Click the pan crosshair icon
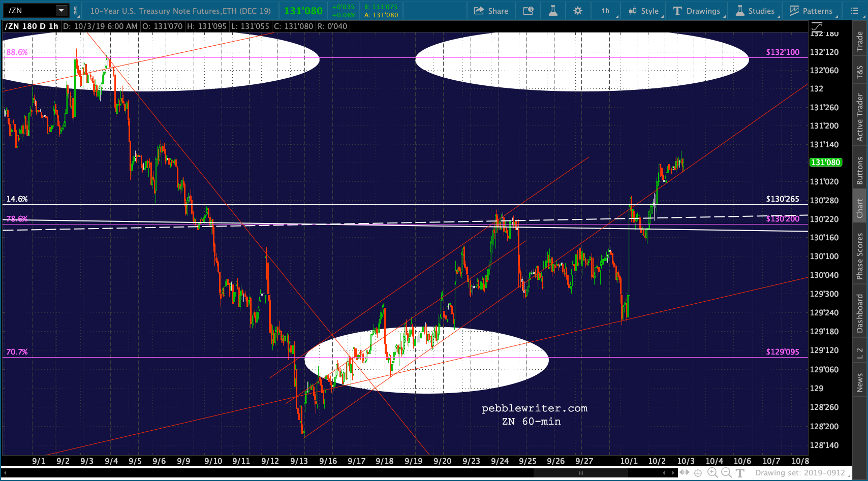868x481 pixels. pos(698,473)
